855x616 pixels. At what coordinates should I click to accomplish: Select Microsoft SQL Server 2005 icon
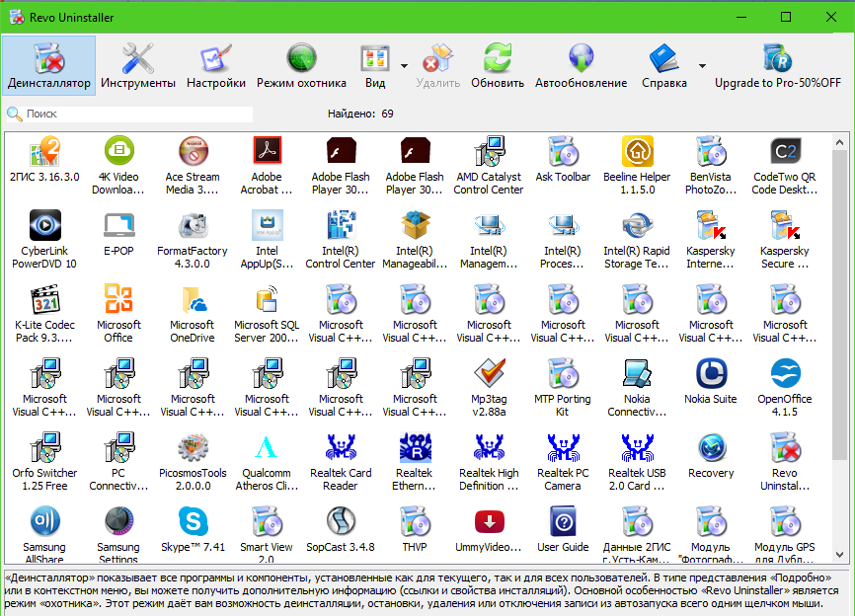[x=268, y=299]
